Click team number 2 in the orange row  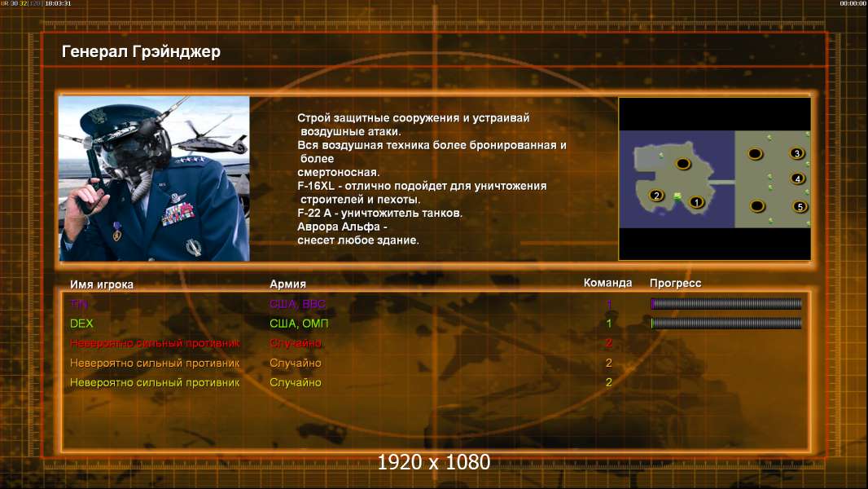(x=609, y=363)
